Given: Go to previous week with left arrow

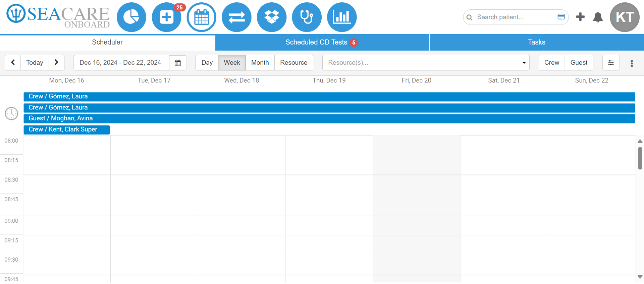Looking at the screenshot, I should [x=13, y=63].
